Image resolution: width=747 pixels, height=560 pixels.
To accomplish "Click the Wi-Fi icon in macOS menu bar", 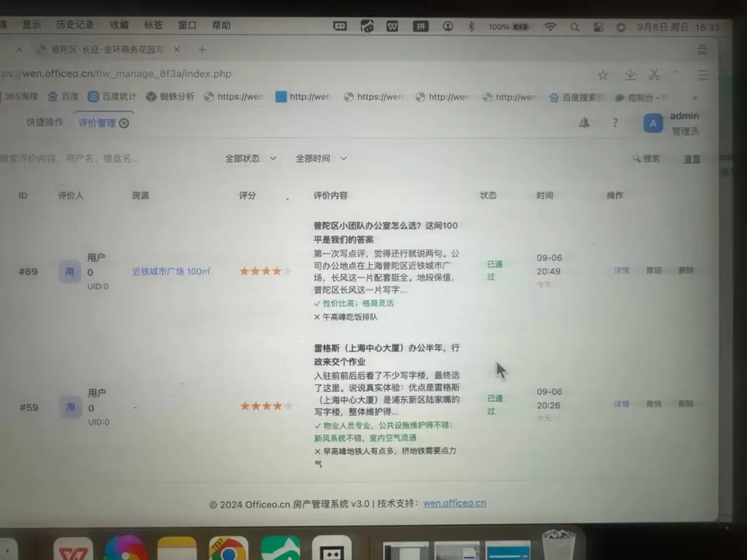I will tap(550, 27).
